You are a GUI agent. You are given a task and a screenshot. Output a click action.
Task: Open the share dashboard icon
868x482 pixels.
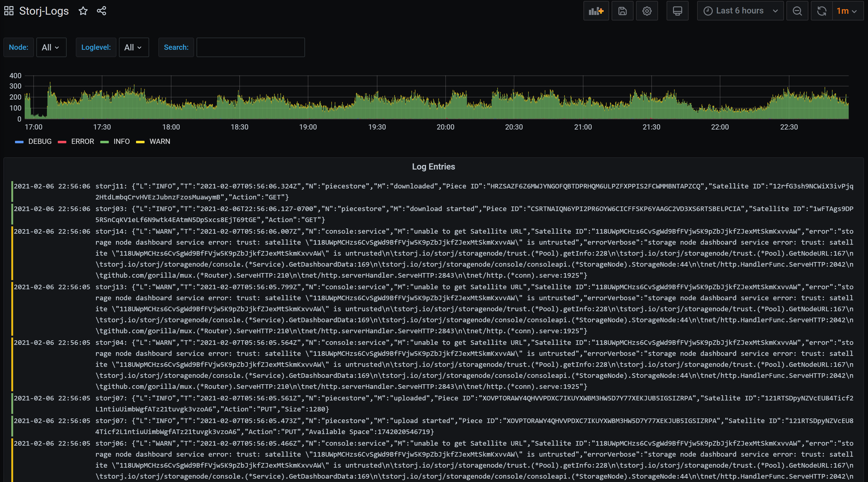pyautogui.click(x=101, y=11)
